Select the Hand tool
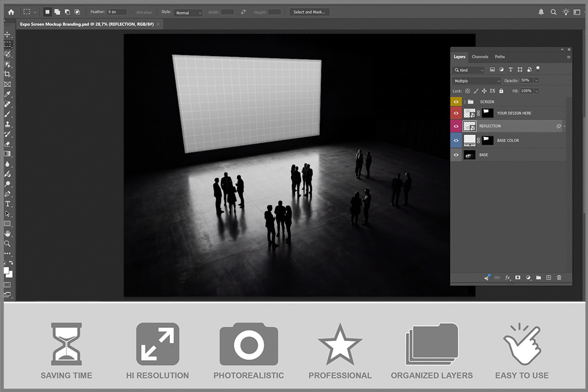This screenshot has height=392, width=588. click(7, 234)
